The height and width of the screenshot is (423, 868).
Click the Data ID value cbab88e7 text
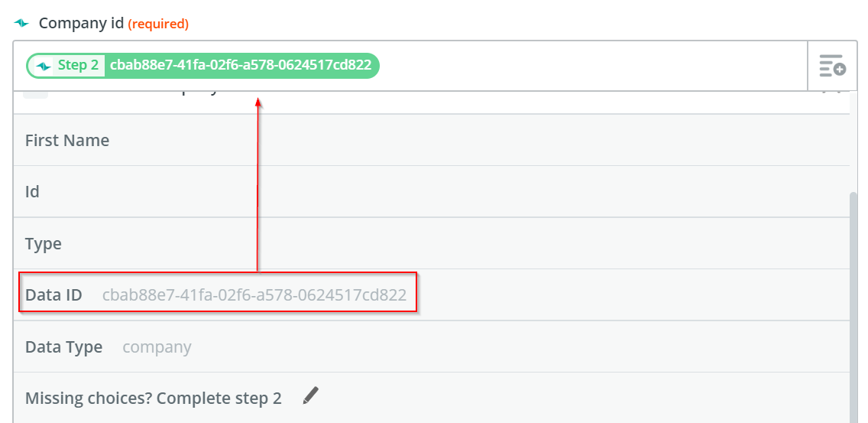coord(254,294)
